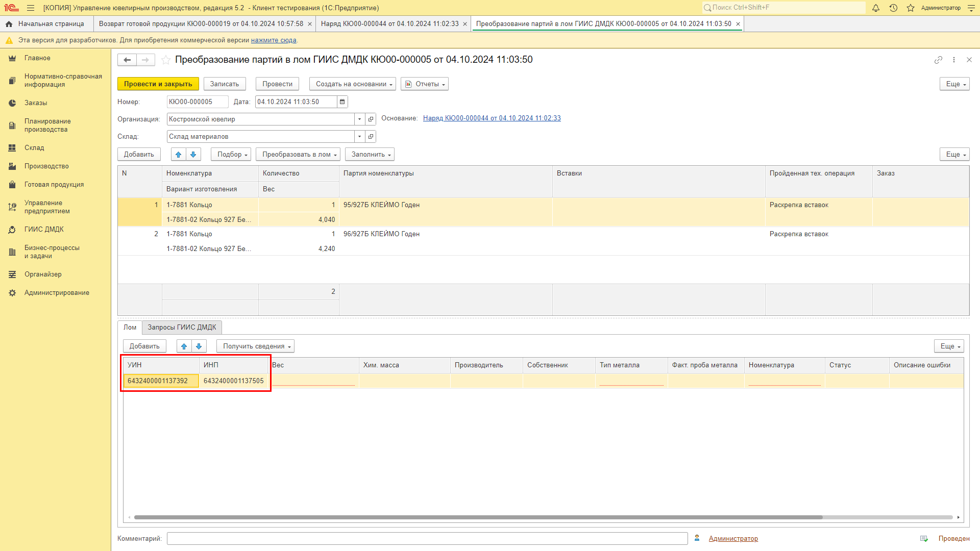Click the 'Наряд КЮ00-000044' hyperlink

(491, 118)
